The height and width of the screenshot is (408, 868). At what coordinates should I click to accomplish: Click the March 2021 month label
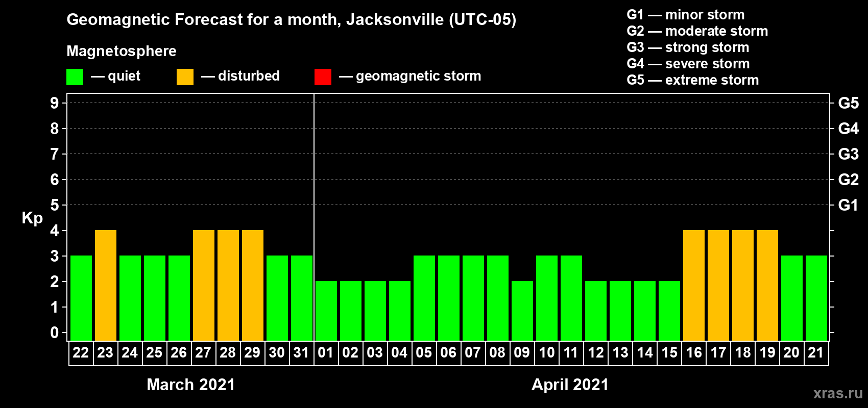coord(191,385)
